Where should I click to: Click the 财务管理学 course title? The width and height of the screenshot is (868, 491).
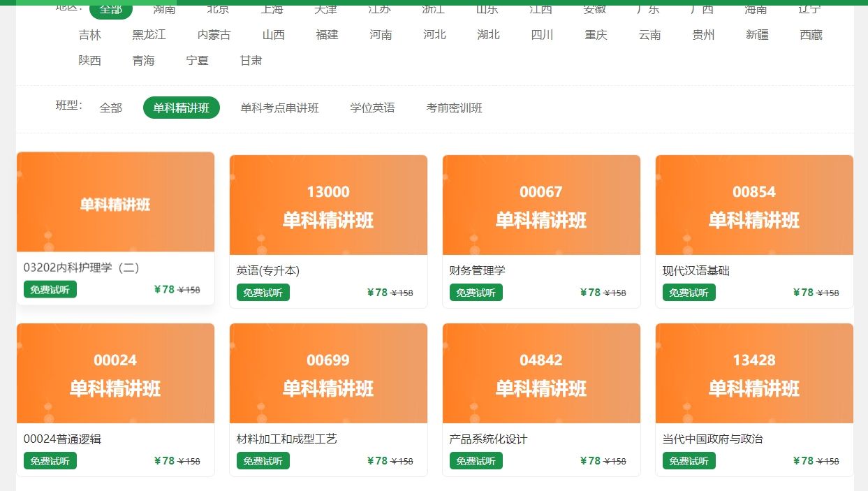[478, 270]
